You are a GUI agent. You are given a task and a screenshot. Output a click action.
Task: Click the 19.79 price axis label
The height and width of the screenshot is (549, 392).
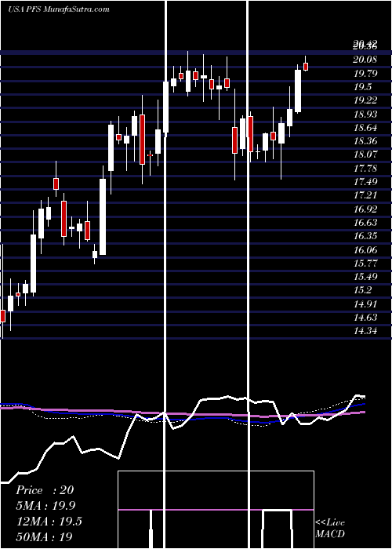click(365, 73)
